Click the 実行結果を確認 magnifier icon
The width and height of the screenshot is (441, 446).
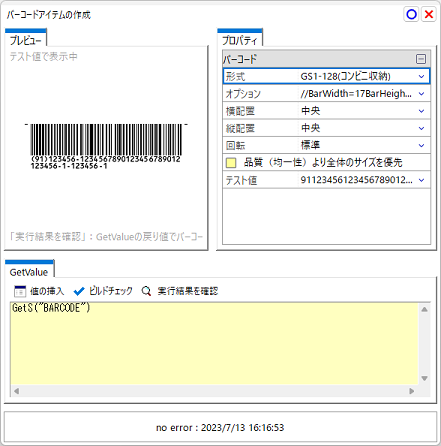146,291
